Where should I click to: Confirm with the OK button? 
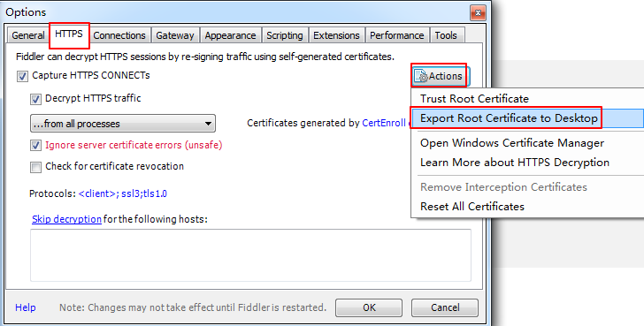click(x=369, y=307)
